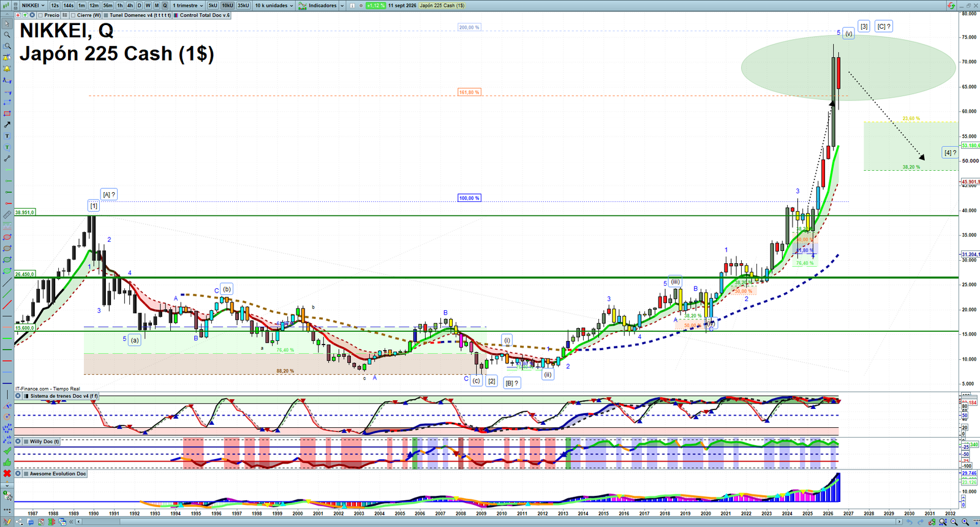Toggle the square on Sistema de trenes panel
This screenshot has height=527, width=980.
[26, 396]
